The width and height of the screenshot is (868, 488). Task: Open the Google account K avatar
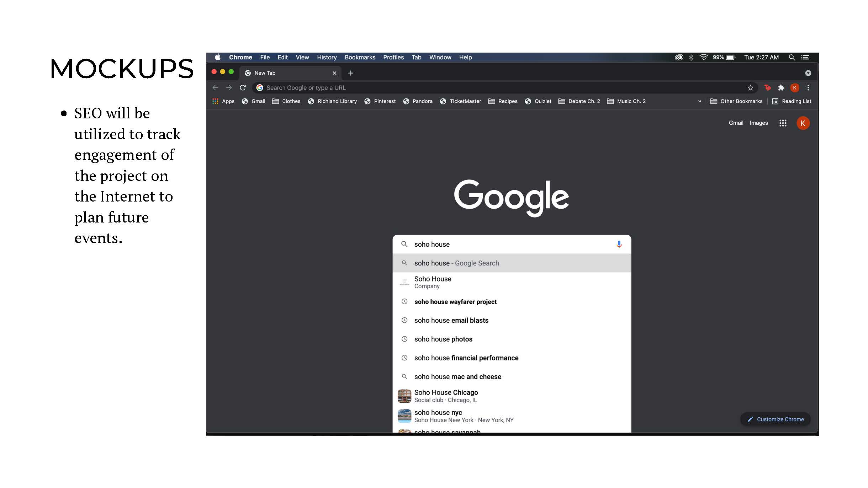coord(803,123)
